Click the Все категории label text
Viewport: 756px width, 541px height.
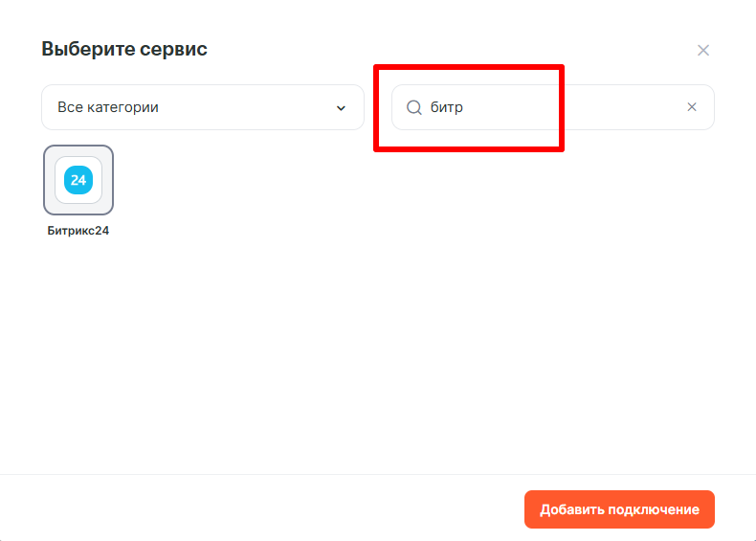click(x=107, y=107)
